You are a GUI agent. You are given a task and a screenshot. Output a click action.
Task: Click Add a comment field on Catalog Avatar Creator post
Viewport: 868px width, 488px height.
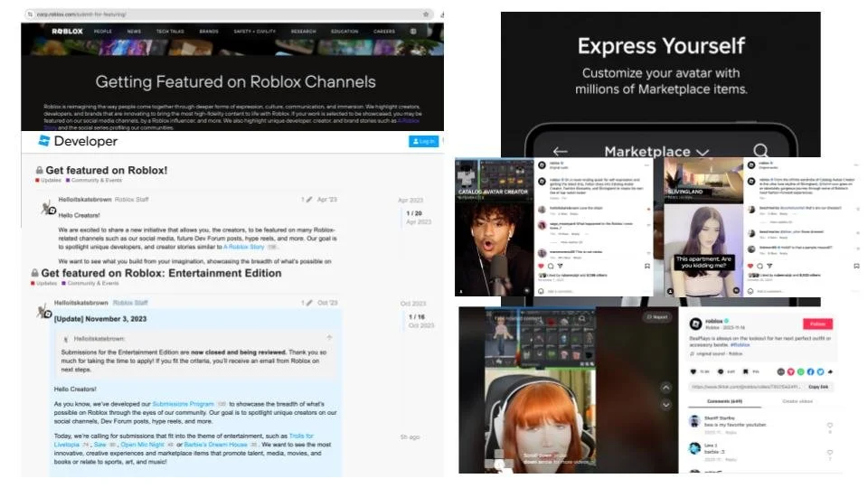click(560, 291)
